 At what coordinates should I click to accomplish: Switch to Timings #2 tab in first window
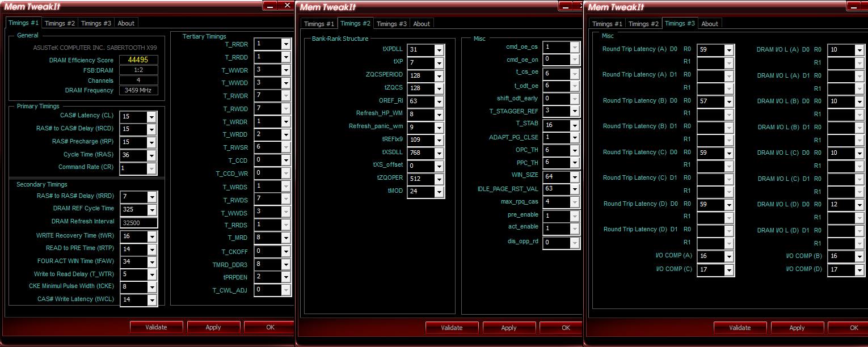(60, 23)
